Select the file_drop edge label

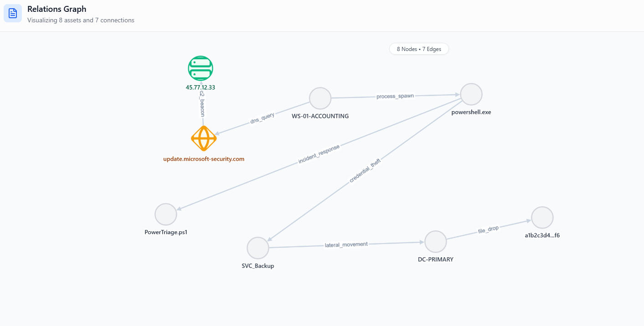(x=488, y=229)
